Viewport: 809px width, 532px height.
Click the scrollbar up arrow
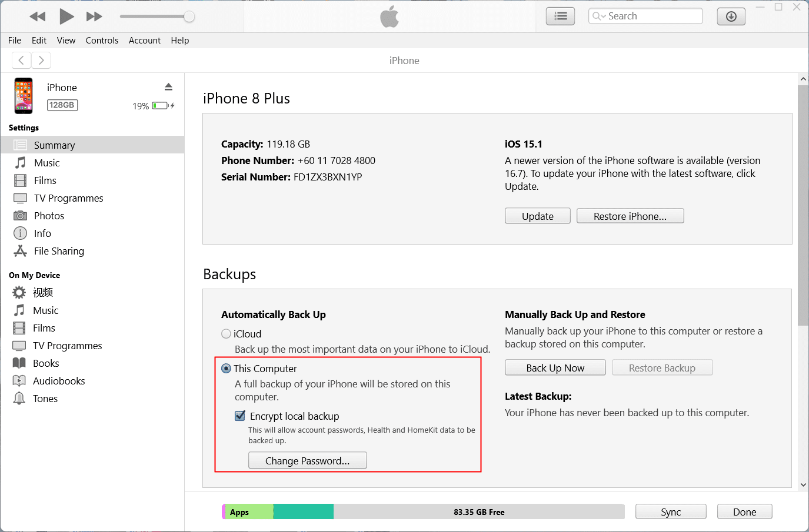(x=803, y=79)
